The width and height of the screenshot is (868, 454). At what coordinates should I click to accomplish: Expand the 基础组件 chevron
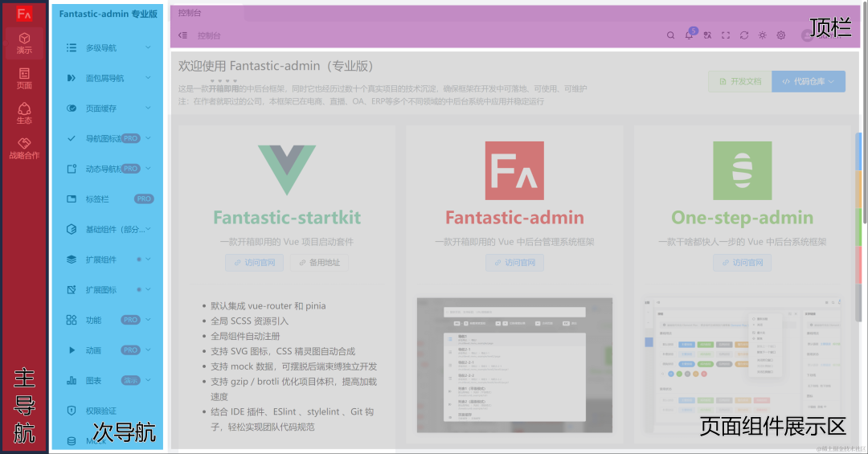coord(148,229)
